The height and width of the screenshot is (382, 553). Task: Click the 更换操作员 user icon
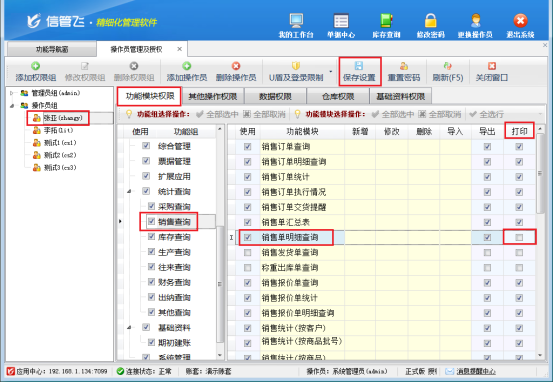[x=475, y=20]
